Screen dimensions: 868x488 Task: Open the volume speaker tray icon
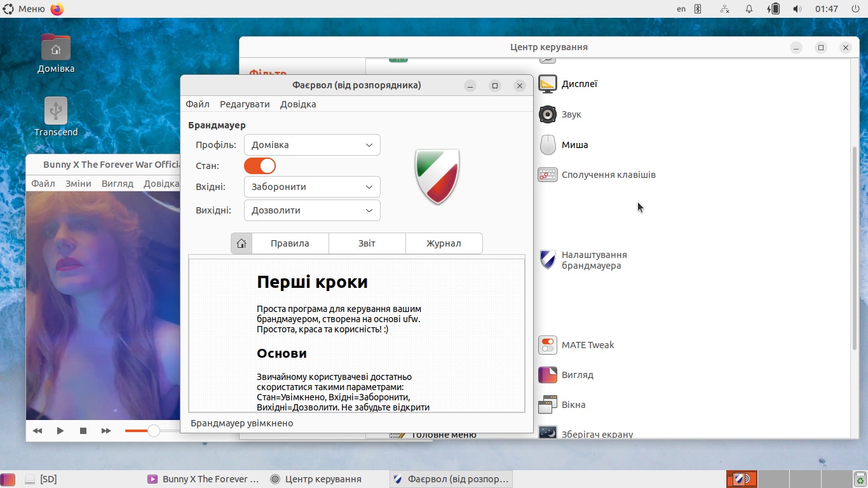[797, 9]
